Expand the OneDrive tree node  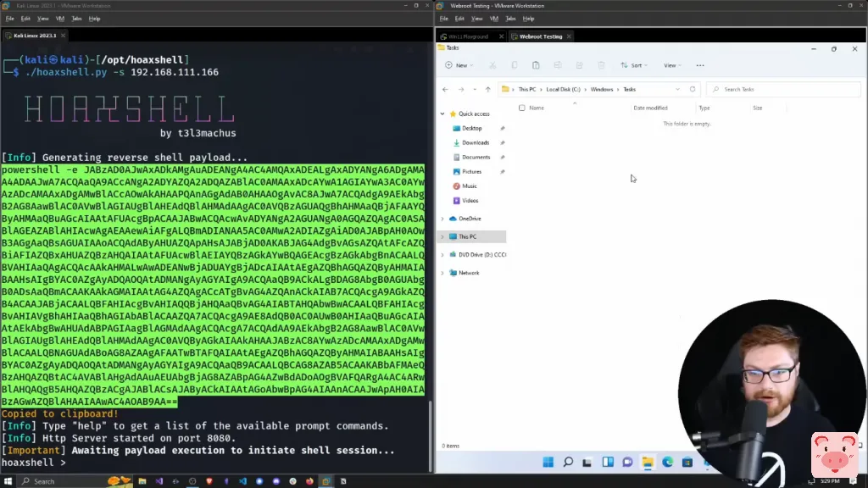point(442,219)
